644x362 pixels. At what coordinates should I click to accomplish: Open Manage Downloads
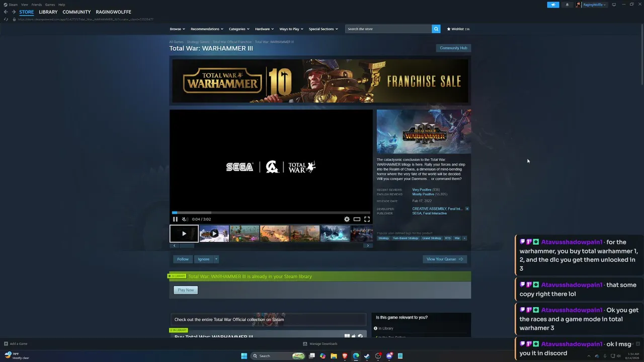pyautogui.click(x=320, y=344)
